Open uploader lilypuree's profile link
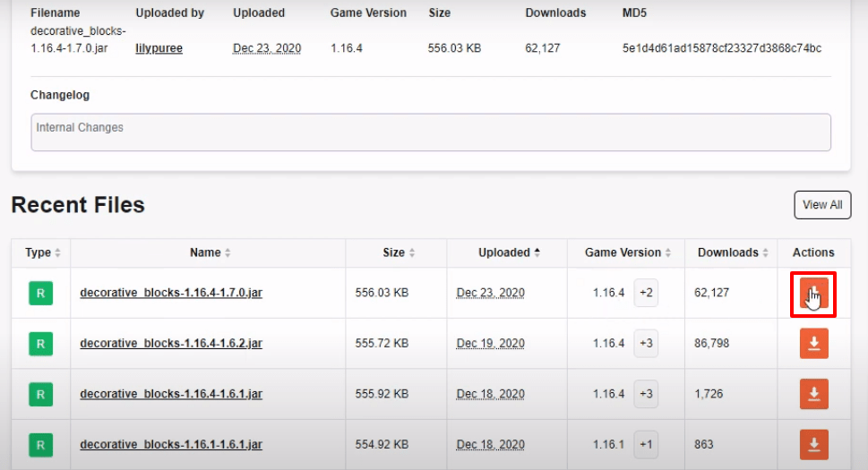This screenshot has width=868, height=470. pos(159,48)
